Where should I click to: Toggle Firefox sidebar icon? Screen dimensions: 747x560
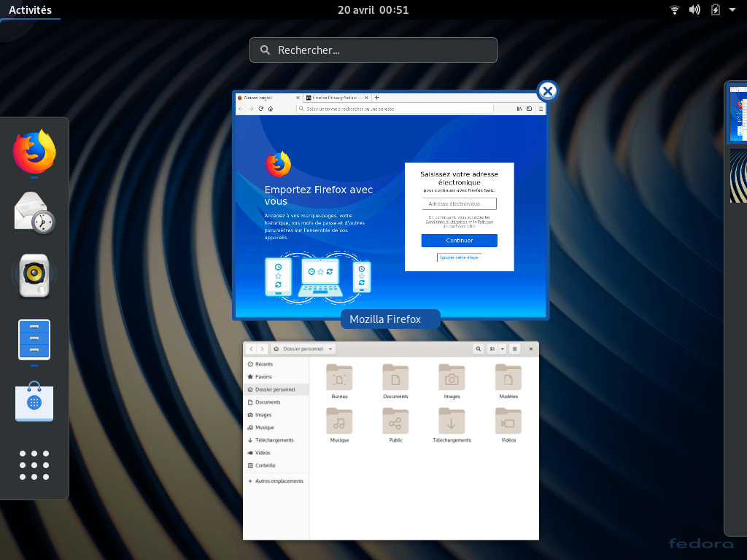coord(530,109)
